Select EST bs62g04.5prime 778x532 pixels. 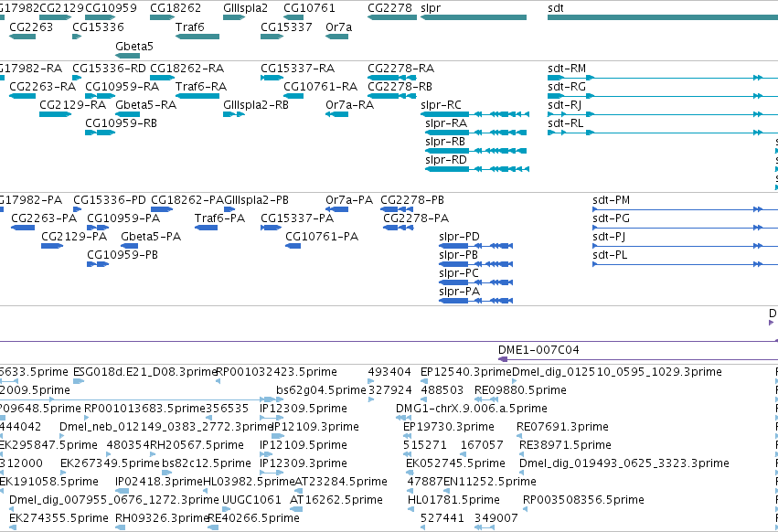coord(321,390)
